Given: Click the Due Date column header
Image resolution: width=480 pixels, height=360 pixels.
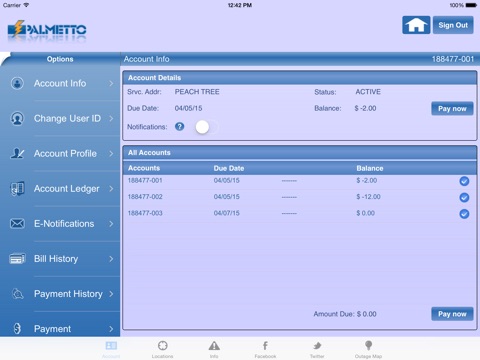Looking at the screenshot, I should [x=229, y=168].
